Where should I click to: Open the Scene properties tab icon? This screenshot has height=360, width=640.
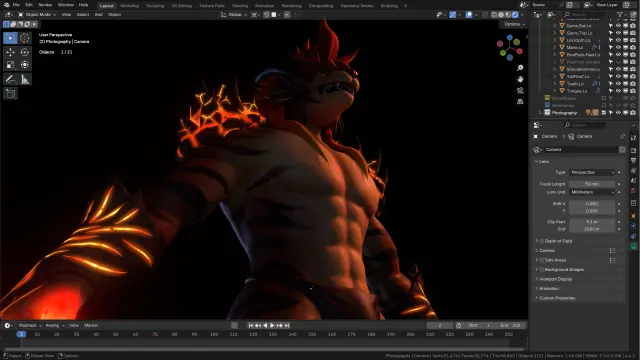tap(633, 180)
